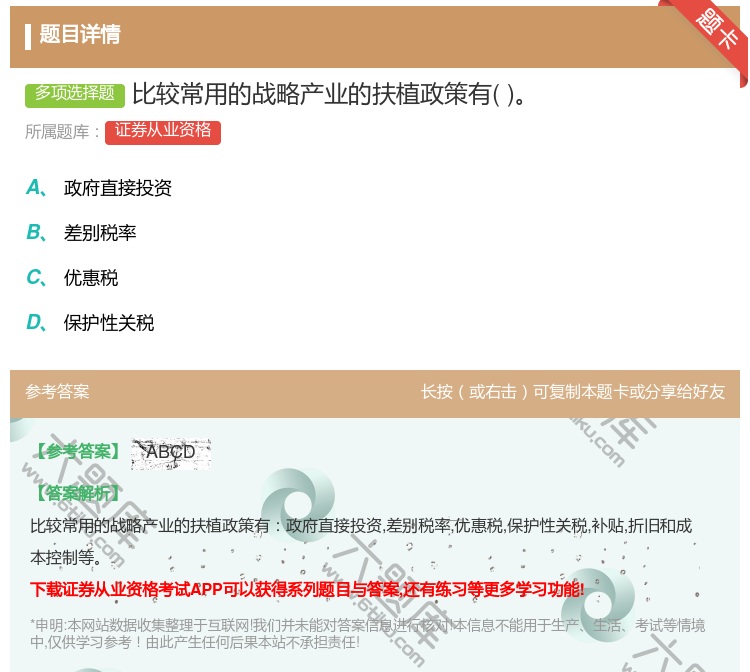Screen dimensions: 750x672
Task: Click the explanation paragraph starting 比较常用的战略产业
Action: coord(361,541)
